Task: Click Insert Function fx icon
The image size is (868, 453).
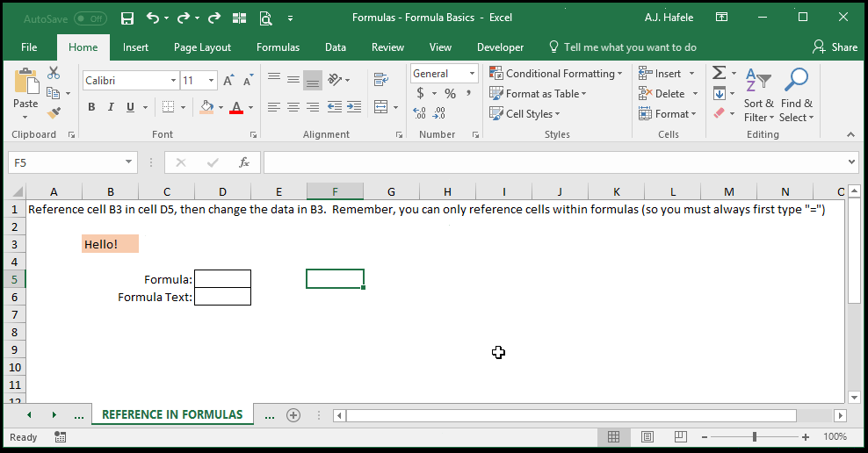Action: point(244,162)
